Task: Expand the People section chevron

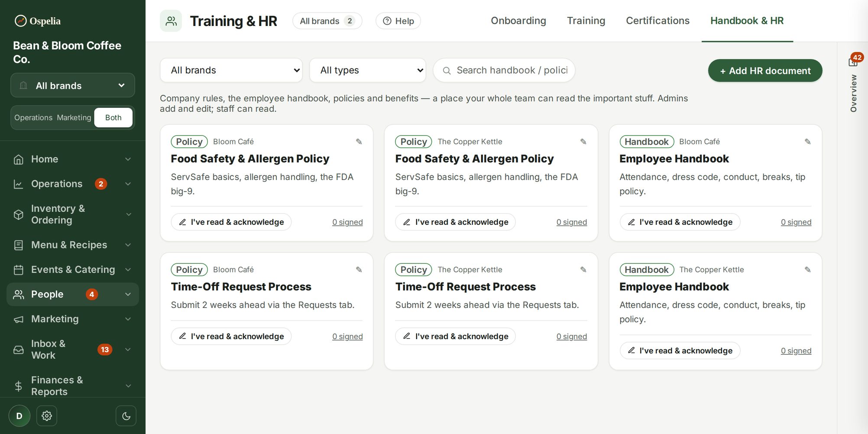Action: [x=128, y=295]
